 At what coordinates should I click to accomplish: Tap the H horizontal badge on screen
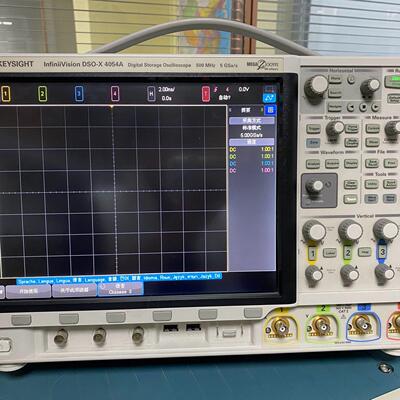point(151,94)
